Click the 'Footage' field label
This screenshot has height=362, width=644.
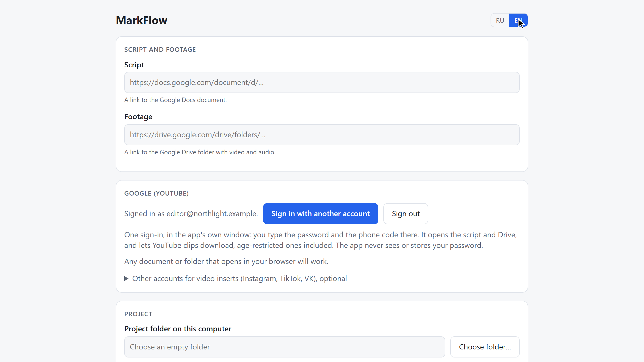pyautogui.click(x=138, y=117)
